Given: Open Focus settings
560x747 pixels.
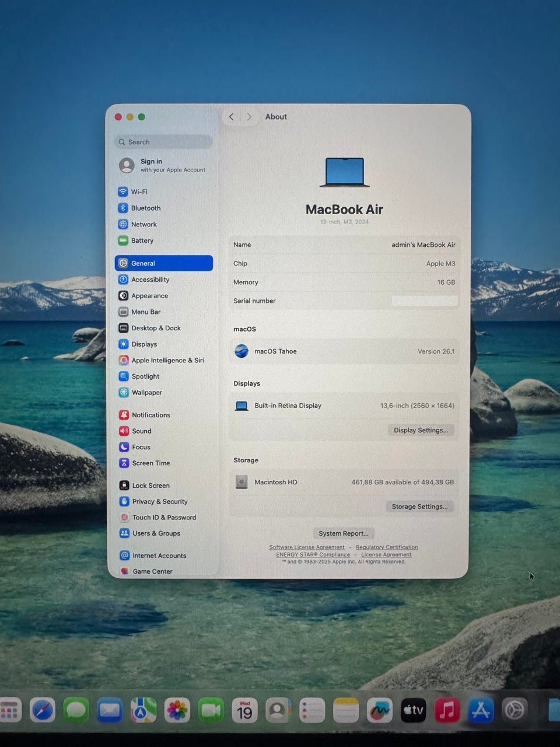Looking at the screenshot, I should (163, 447).
